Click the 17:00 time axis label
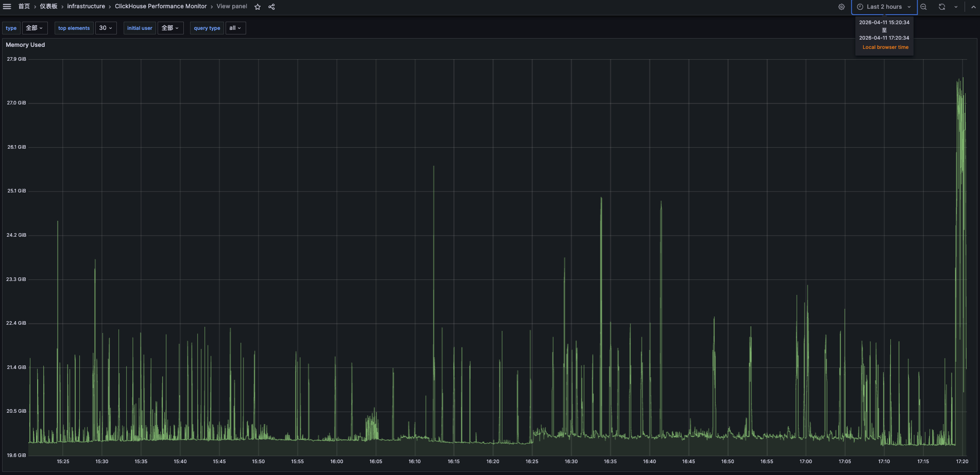The image size is (980, 475). tap(806, 462)
